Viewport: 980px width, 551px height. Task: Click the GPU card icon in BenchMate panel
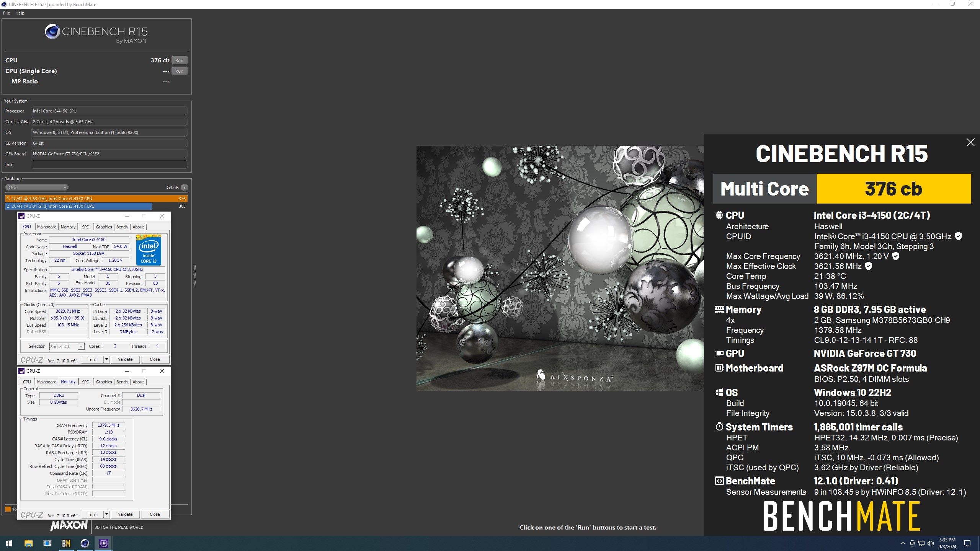point(719,354)
